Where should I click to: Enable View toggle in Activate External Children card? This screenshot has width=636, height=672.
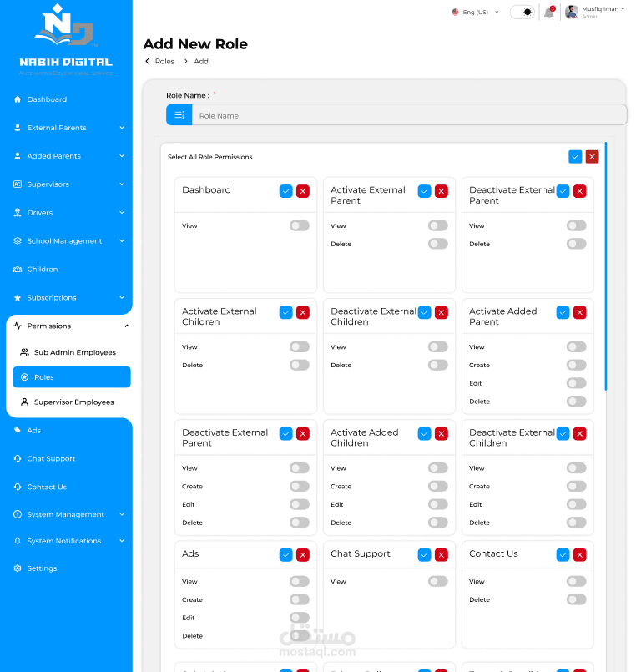299,346
